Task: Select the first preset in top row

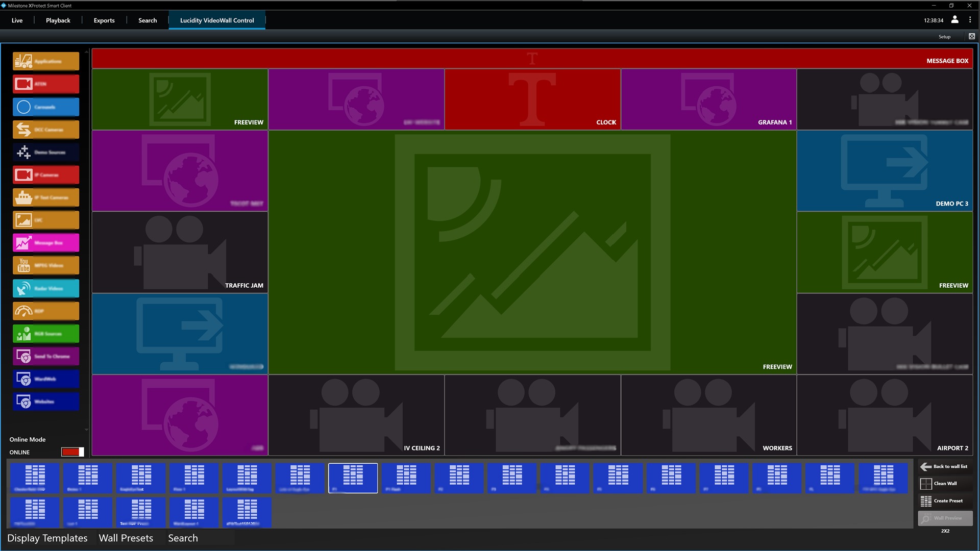Action: [35, 478]
